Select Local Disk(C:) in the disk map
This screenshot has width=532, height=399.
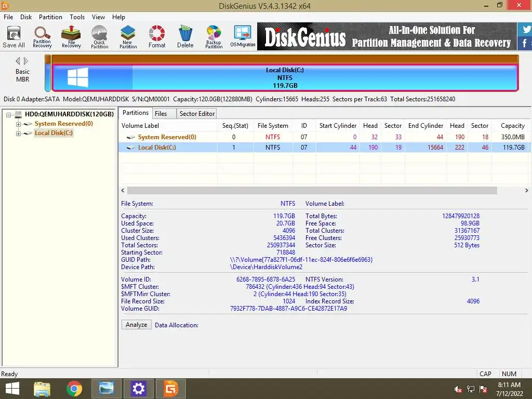[285, 78]
